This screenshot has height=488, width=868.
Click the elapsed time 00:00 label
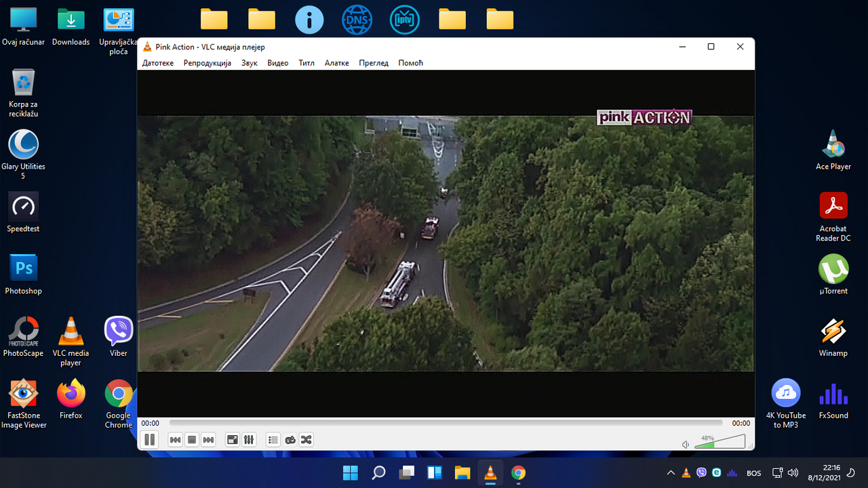(x=151, y=423)
